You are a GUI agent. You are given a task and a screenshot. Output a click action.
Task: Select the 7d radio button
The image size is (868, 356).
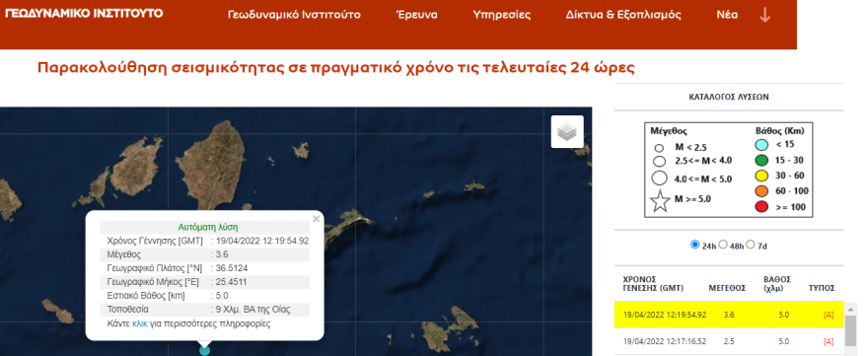751,245
